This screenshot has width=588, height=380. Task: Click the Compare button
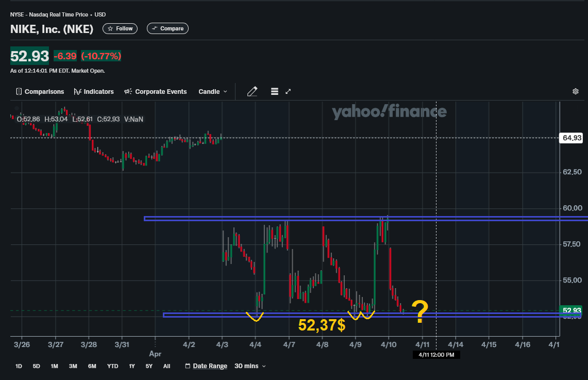167,29
